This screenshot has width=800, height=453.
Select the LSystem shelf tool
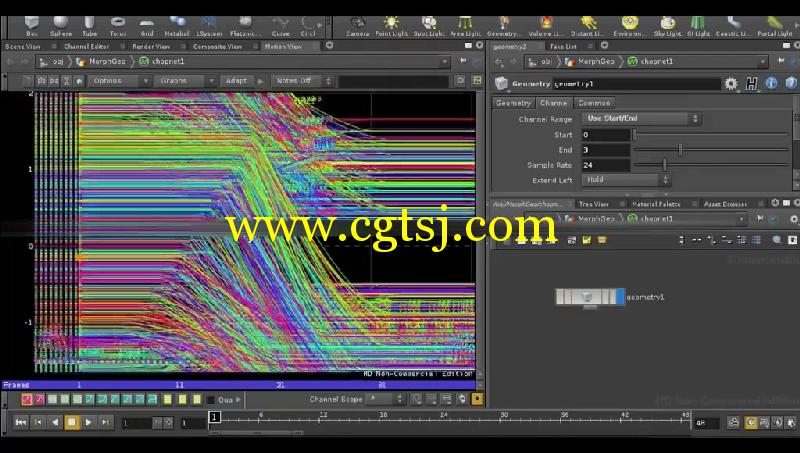(209, 26)
